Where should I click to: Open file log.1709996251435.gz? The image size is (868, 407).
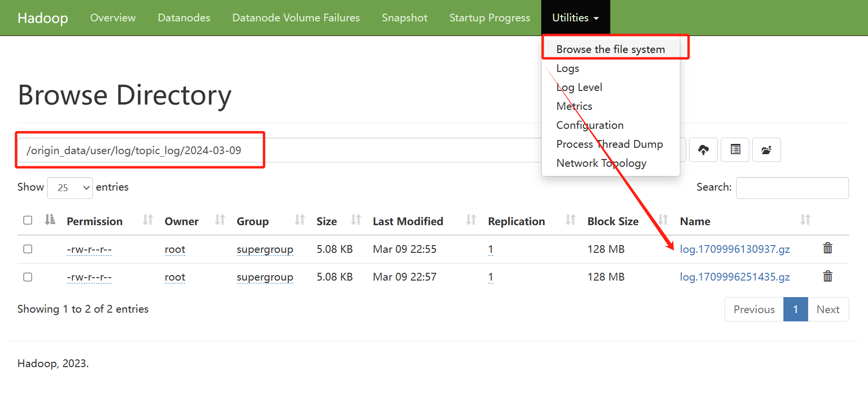tap(735, 277)
